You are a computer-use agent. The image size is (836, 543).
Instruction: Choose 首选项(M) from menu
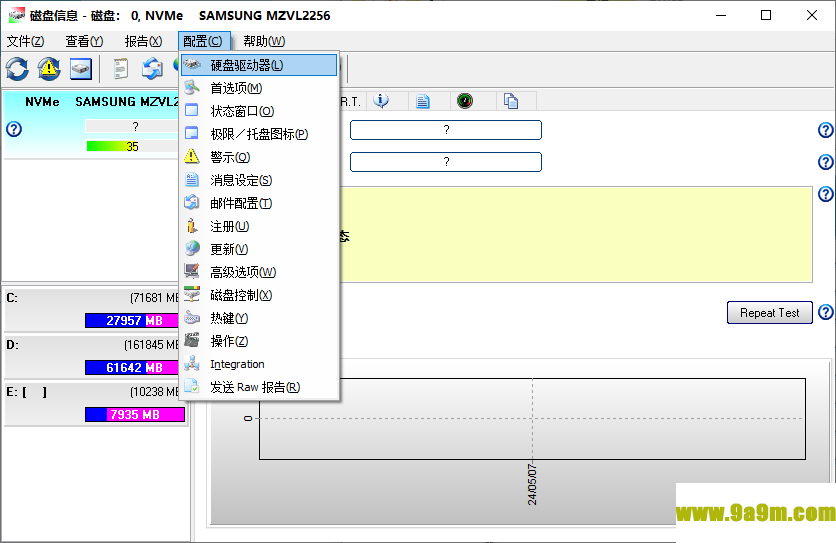(x=259, y=88)
